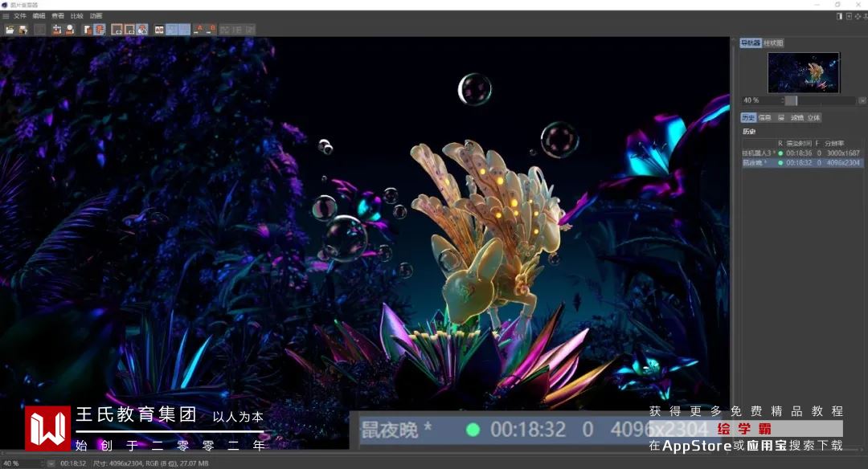Screen dimensions: 868x469
Task: Open the 编辑 (Edit) menu
Action: (39, 16)
